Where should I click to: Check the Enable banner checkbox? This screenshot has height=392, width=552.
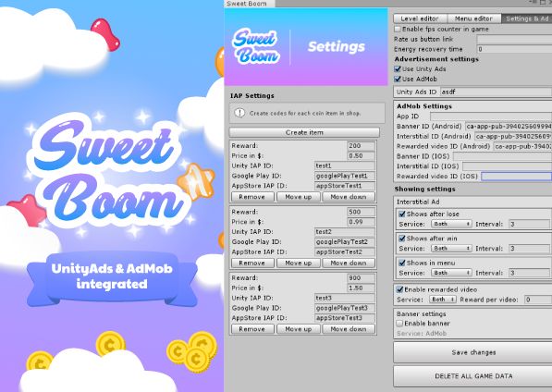coord(399,323)
